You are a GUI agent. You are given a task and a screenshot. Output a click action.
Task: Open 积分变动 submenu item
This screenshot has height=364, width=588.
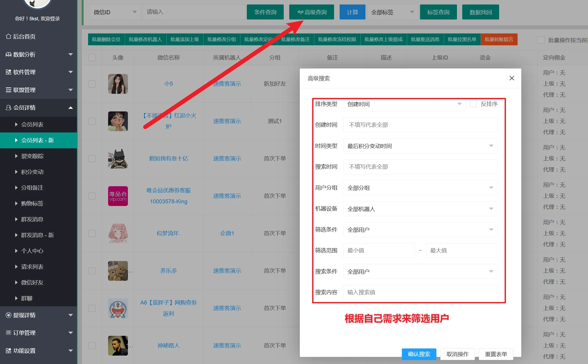pyautogui.click(x=38, y=172)
